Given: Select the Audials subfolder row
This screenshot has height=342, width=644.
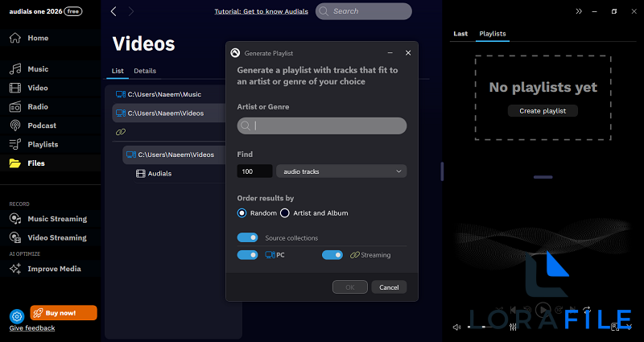Looking at the screenshot, I should [x=180, y=174].
